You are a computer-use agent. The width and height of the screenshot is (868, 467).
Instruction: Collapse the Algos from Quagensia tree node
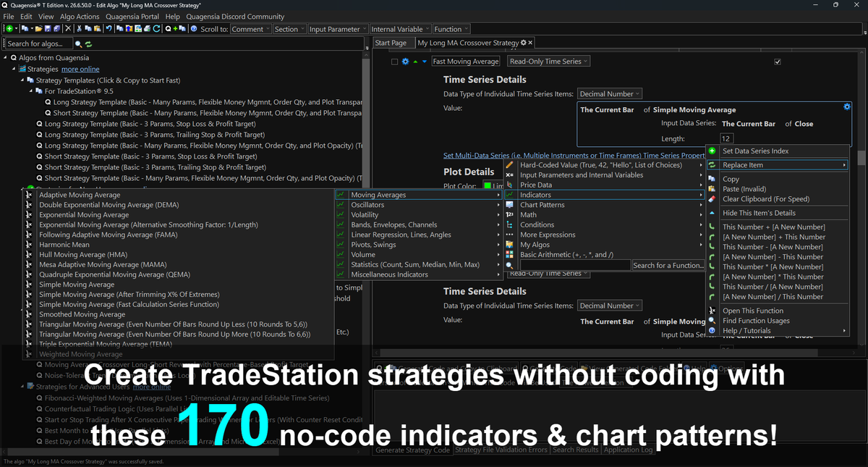coord(6,58)
